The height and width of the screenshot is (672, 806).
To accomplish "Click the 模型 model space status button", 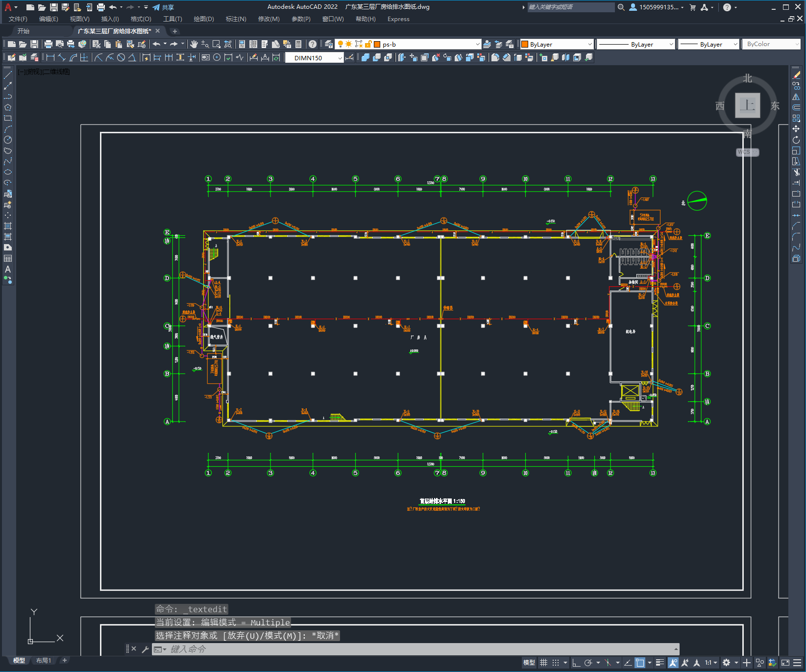I will point(529,663).
